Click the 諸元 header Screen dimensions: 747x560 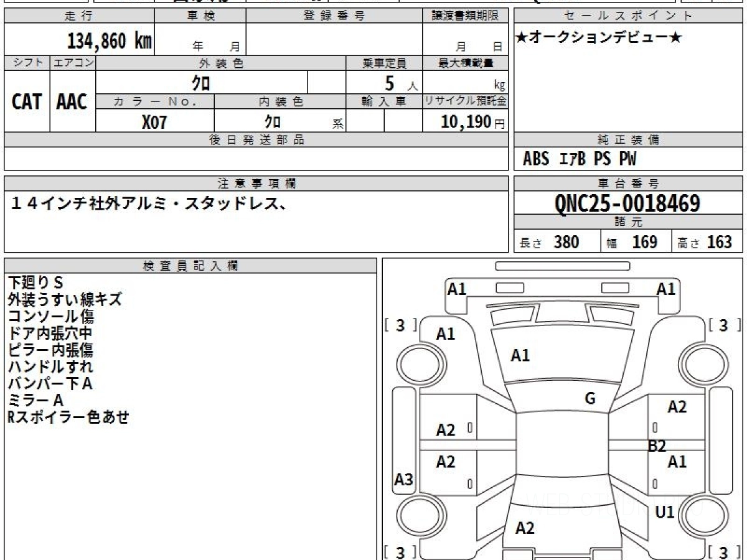point(629,222)
